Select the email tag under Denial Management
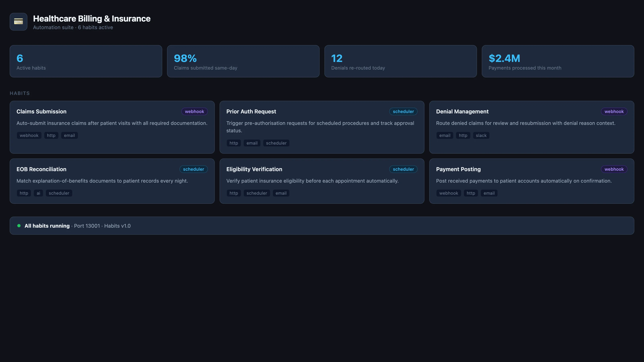The width and height of the screenshot is (644, 362). click(445, 135)
